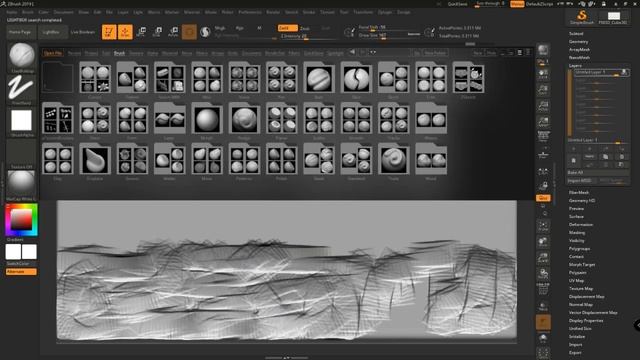Open the Document menu
Viewport: 640px width, 360px height.
click(64, 12)
